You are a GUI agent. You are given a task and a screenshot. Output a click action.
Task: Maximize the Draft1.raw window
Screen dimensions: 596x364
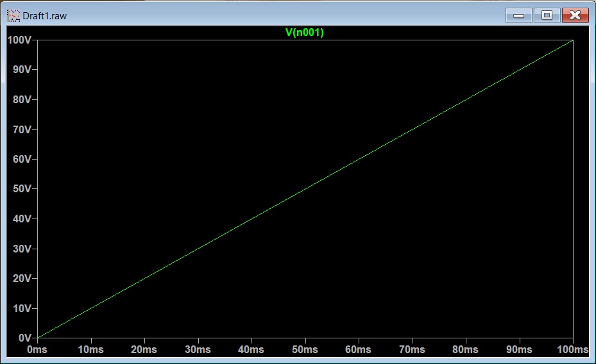547,15
